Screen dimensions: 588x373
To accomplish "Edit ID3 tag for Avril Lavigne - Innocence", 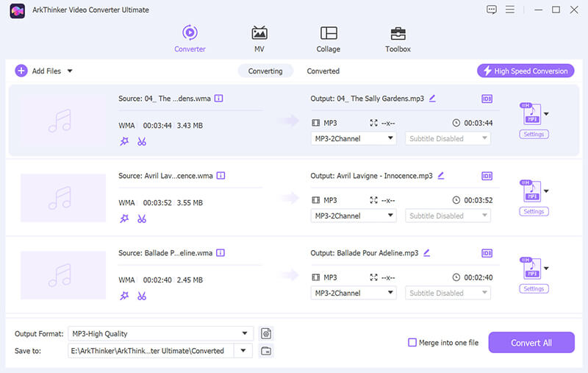I will pyautogui.click(x=487, y=176).
